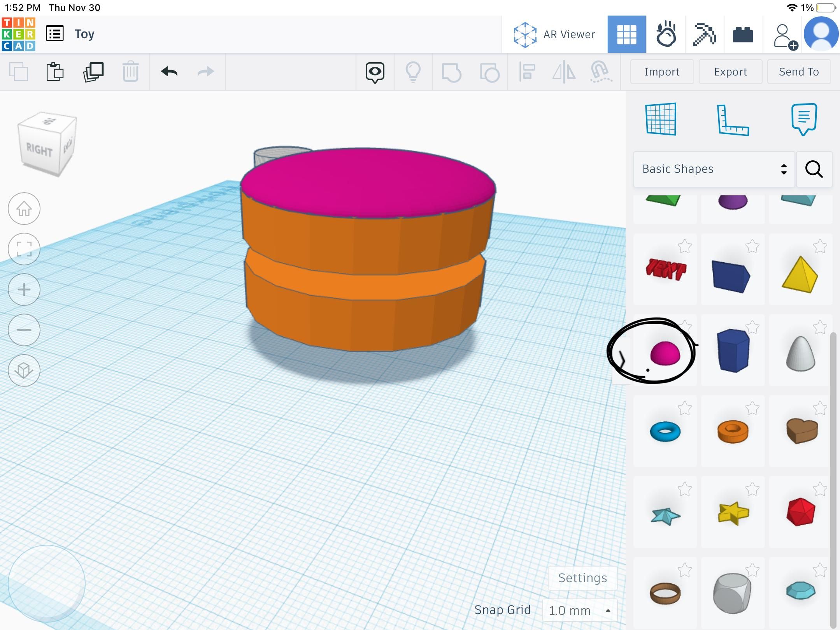Select the brown Ring shape

click(665, 593)
